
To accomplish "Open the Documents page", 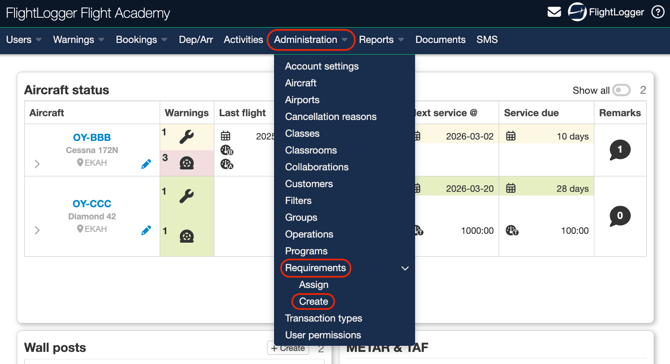I will [440, 40].
